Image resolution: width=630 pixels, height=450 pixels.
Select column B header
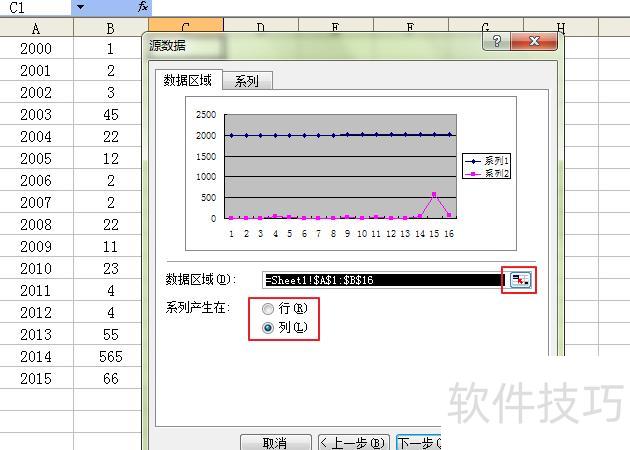110,28
